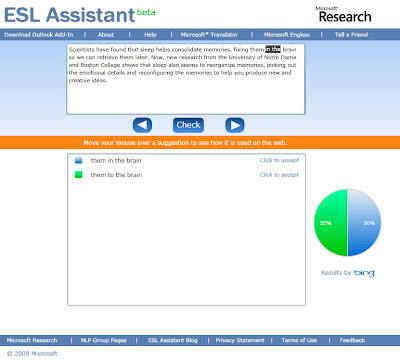Open Microsoft Engkoo menu item

point(287,35)
